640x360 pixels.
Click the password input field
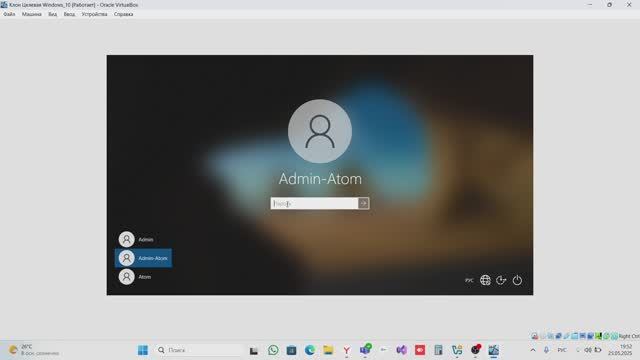click(x=314, y=203)
